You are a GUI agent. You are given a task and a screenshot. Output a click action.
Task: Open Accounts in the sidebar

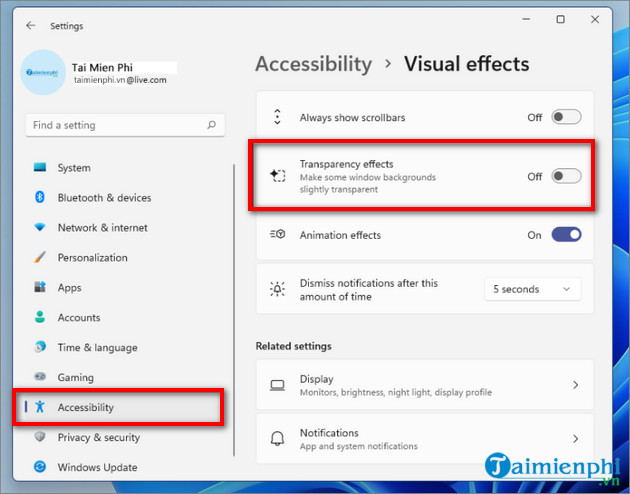click(x=79, y=318)
